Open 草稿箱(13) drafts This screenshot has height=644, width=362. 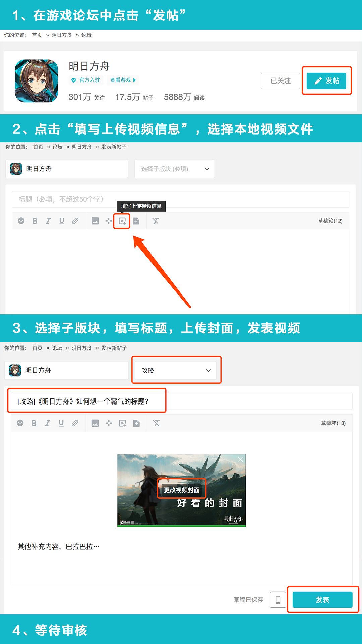pyautogui.click(x=333, y=423)
